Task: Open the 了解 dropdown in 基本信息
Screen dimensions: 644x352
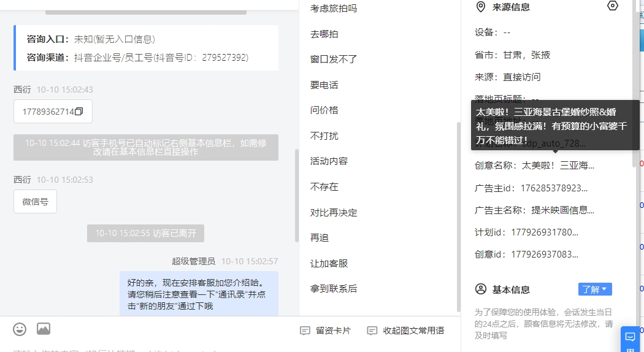Action: point(595,289)
